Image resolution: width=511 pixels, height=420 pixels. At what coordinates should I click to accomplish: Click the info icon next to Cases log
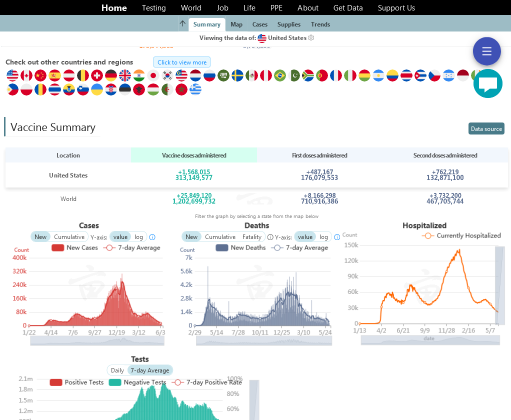152,237
